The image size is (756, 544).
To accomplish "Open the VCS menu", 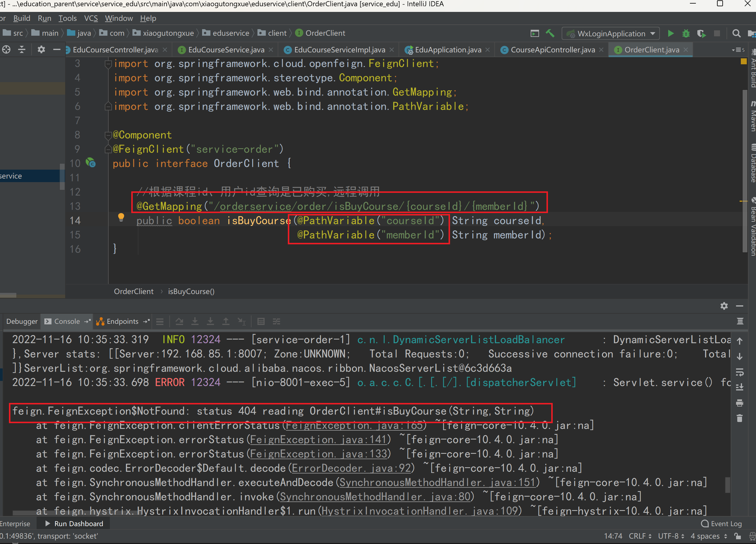I will [x=91, y=18].
